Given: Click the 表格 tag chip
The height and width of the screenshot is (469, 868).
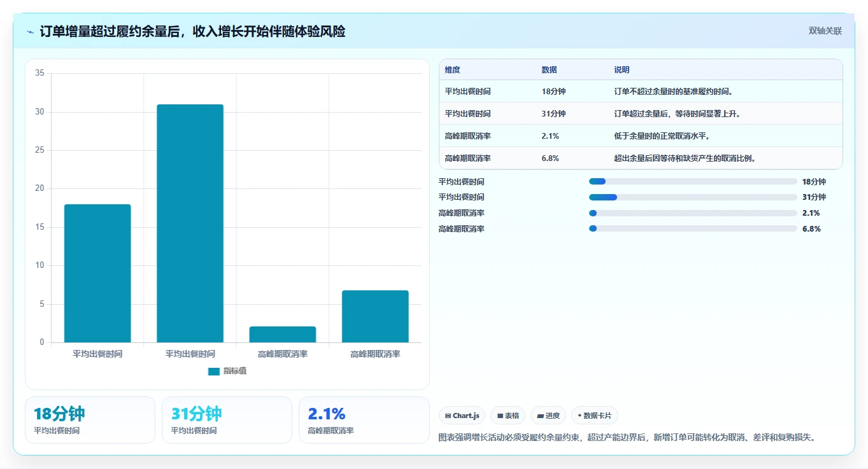Looking at the screenshot, I should (x=508, y=416).
